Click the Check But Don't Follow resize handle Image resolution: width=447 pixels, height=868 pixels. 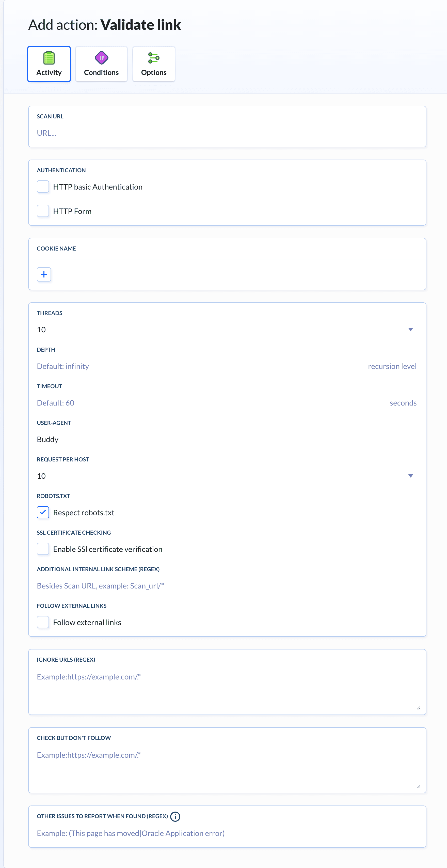tap(418, 786)
